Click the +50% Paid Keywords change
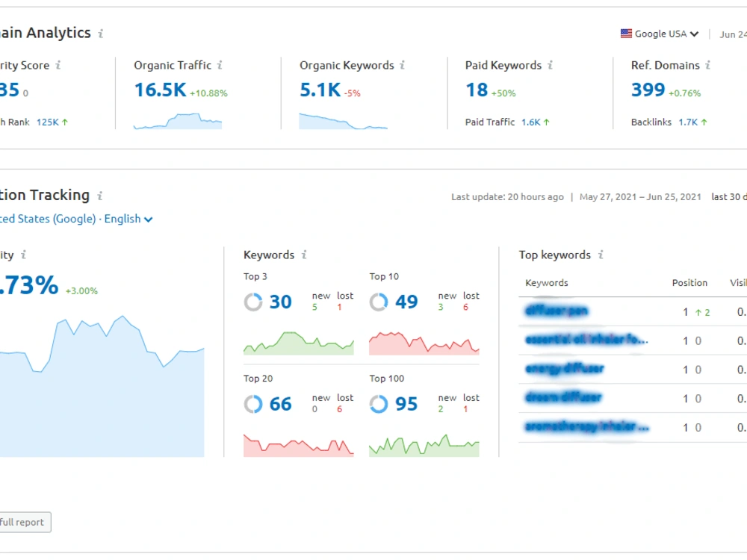Screen dimensions: 747x560 click(x=503, y=93)
